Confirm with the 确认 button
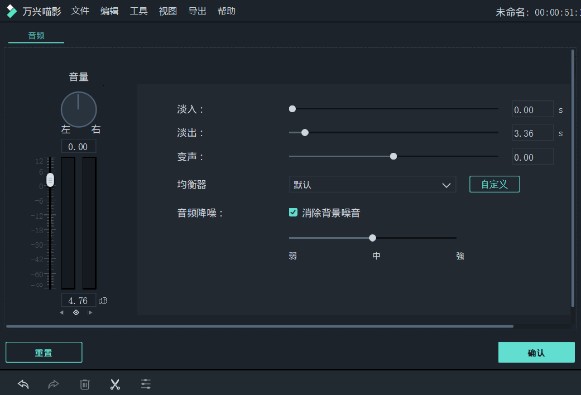Viewport: 581px width, 395px height. tap(536, 352)
